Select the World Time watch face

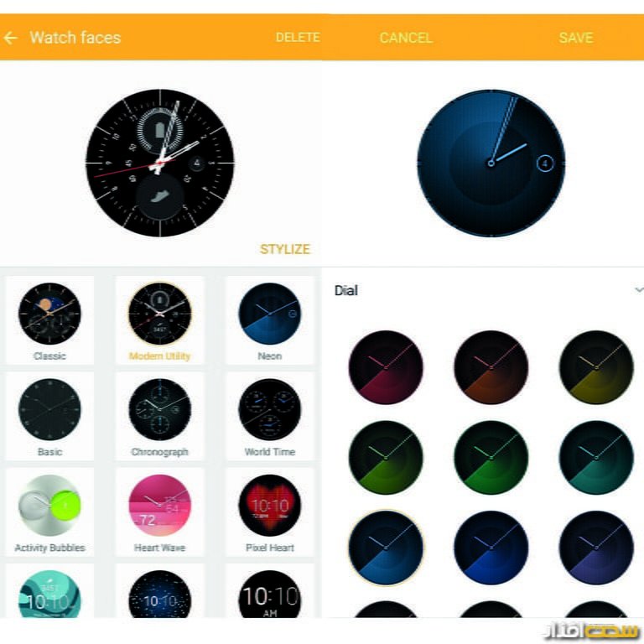[x=270, y=416]
